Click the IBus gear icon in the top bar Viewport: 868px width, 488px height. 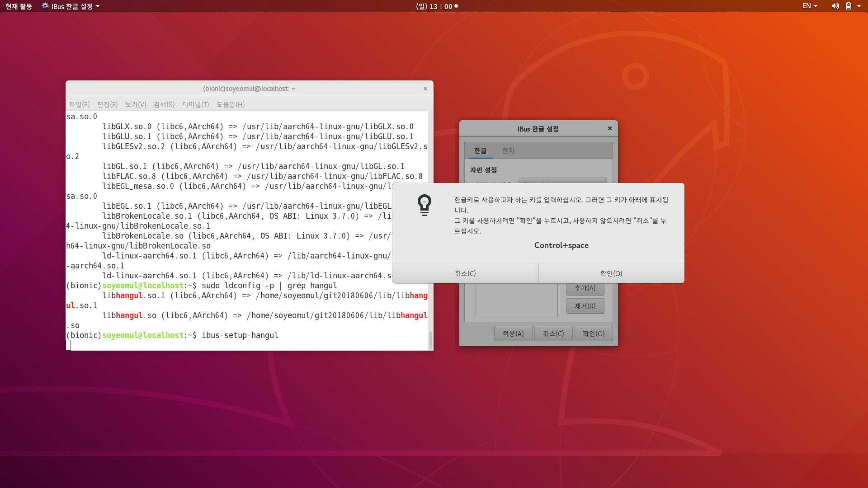tap(45, 6)
